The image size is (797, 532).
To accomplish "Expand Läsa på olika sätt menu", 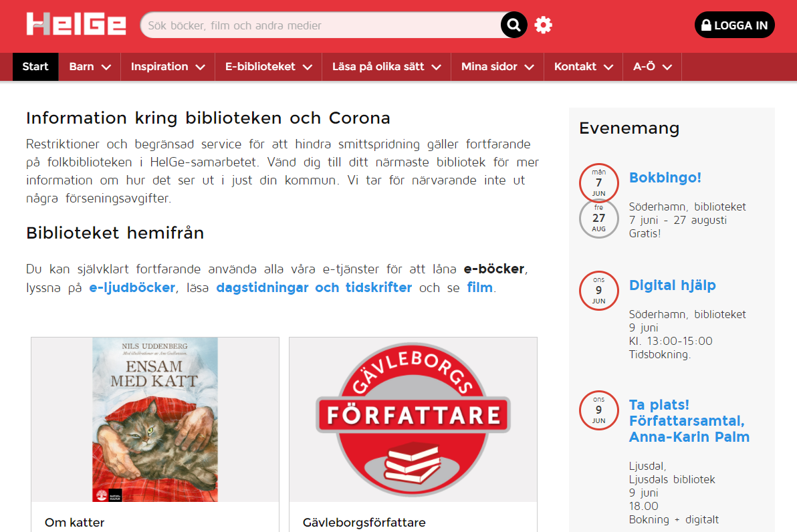I will click(386, 67).
